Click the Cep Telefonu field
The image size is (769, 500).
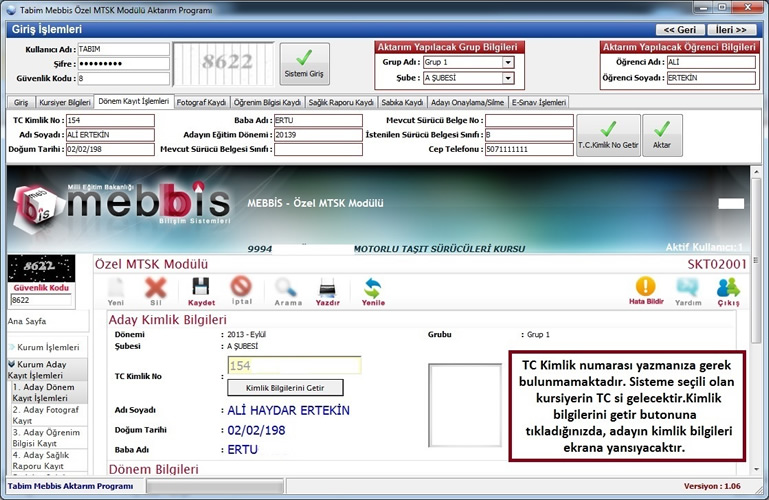(529, 150)
